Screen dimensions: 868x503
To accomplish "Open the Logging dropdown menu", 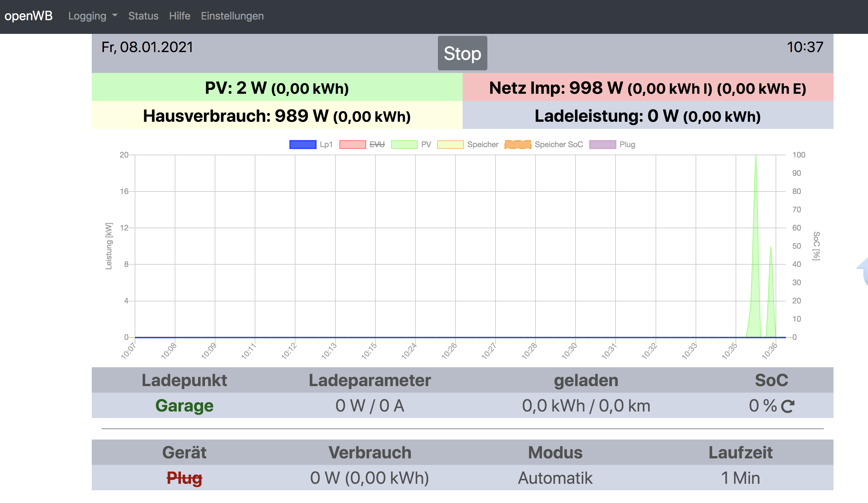I will pyautogui.click(x=88, y=16).
